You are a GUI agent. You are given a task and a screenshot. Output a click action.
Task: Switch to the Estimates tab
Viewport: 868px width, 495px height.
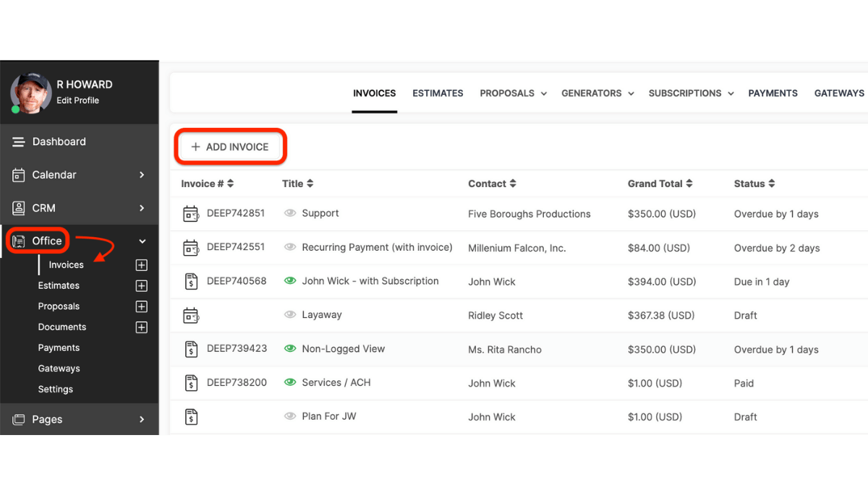tap(438, 92)
